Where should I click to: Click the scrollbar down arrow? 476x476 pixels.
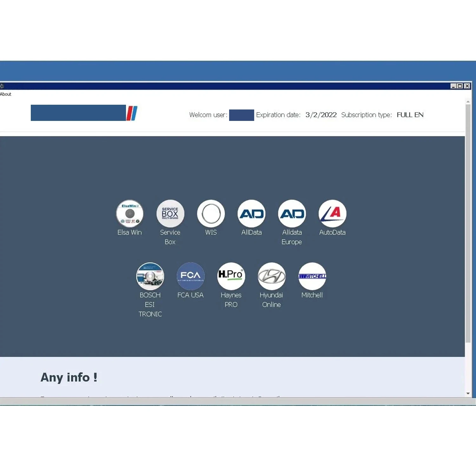[468, 393]
